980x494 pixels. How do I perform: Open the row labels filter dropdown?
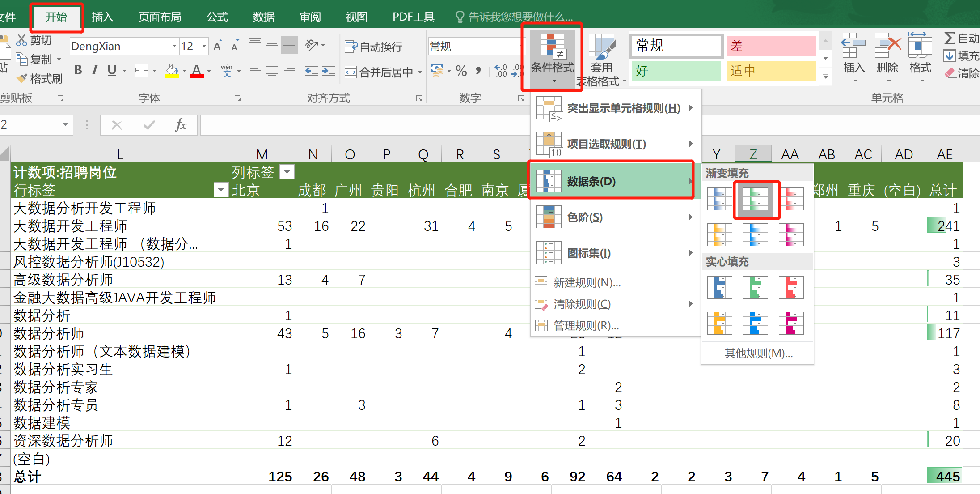[x=221, y=190]
